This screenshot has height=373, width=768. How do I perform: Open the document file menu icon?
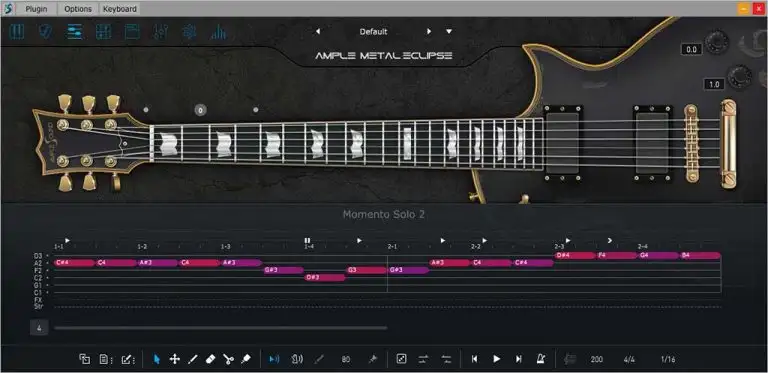tap(105, 359)
